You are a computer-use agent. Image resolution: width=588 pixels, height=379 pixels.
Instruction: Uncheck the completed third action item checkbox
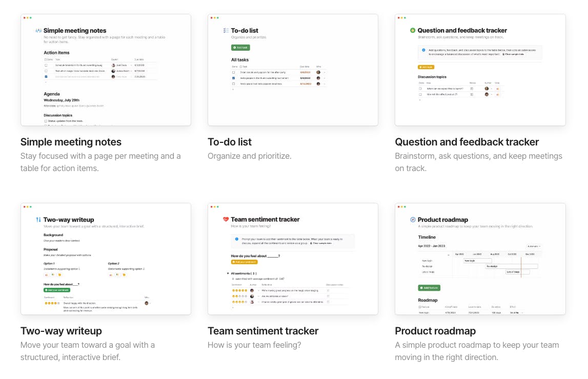(x=46, y=77)
